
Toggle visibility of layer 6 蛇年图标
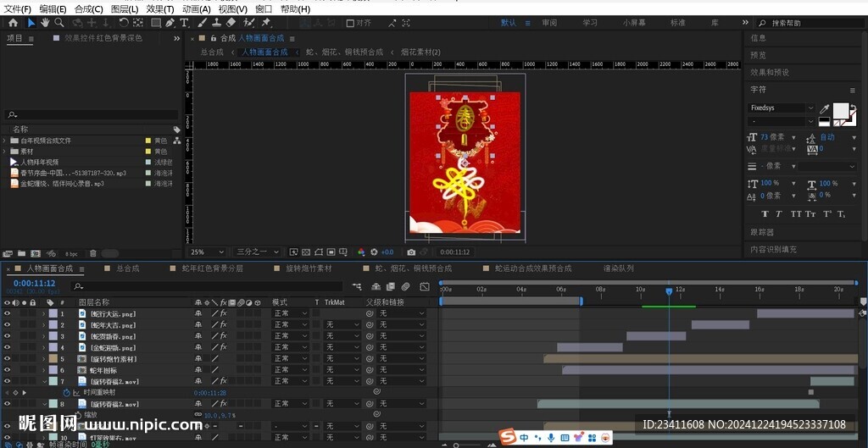click(x=7, y=370)
